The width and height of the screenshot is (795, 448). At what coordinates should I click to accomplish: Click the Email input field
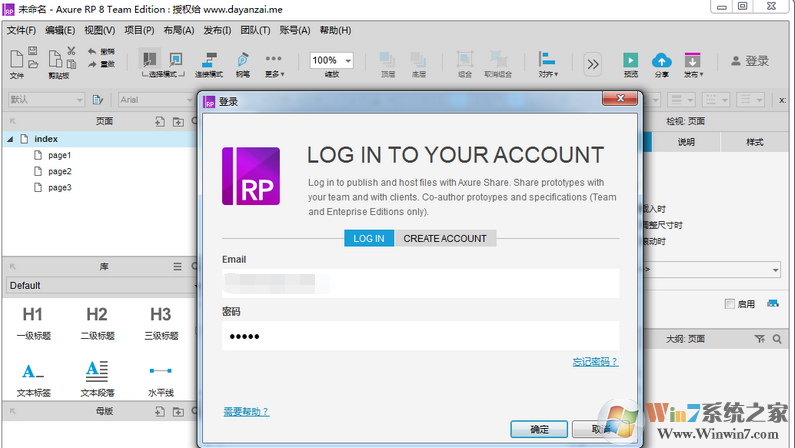click(x=420, y=283)
